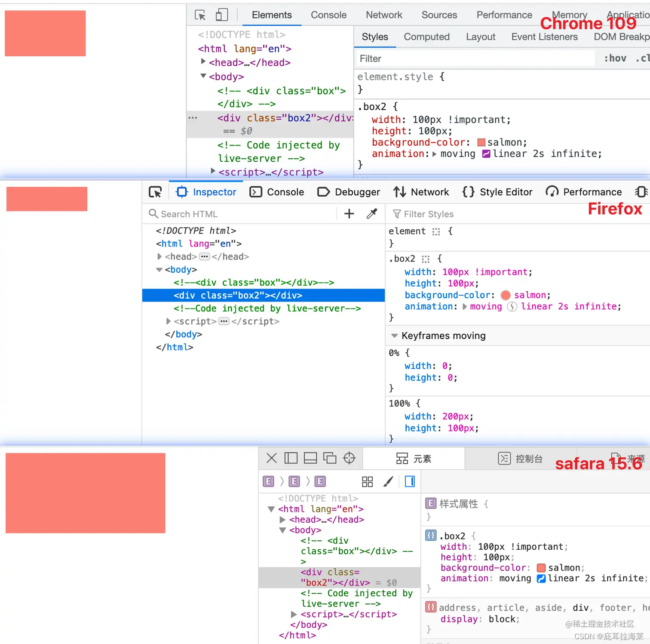Viewport: 650px width, 644px height.
Task: Expand Firefox animation shorthand triangle
Action: tap(465, 307)
